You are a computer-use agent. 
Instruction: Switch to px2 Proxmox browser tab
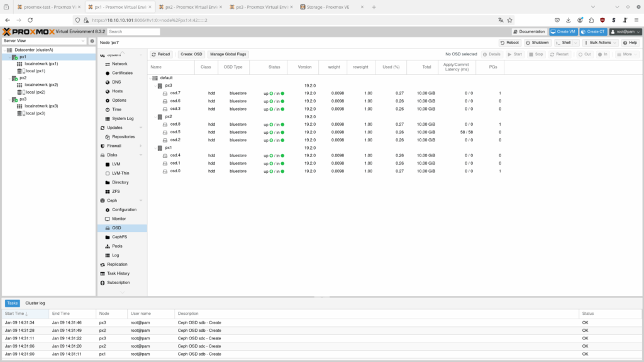(191, 7)
